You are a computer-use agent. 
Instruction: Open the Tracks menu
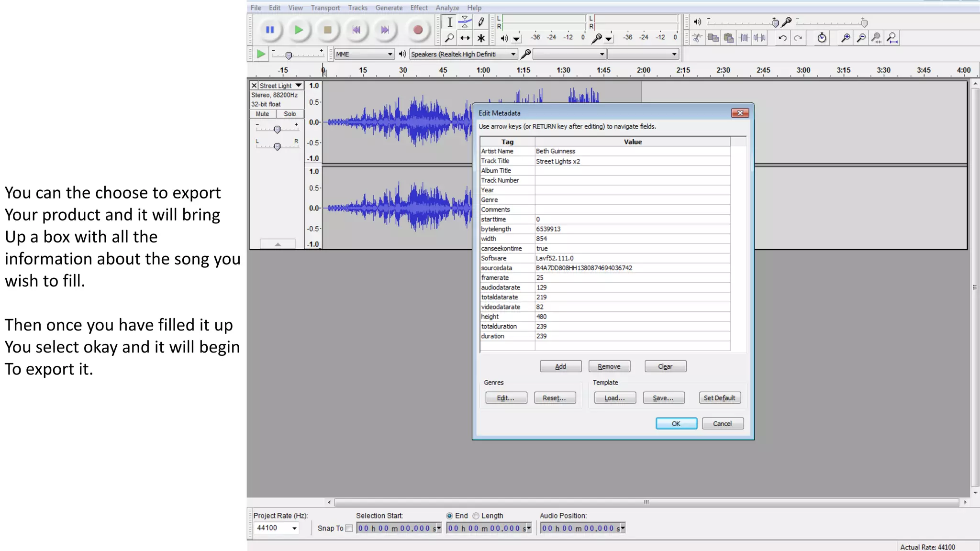point(358,8)
